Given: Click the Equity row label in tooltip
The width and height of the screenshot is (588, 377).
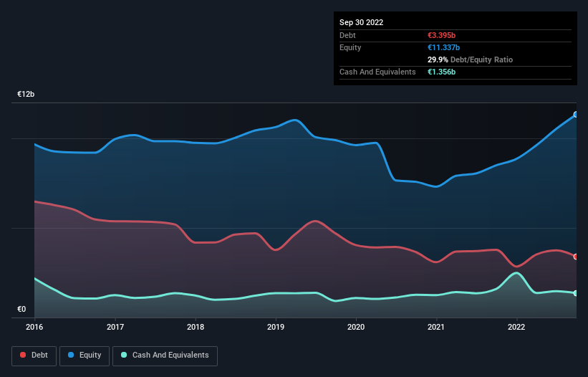Looking at the screenshot, I should 350,47.
